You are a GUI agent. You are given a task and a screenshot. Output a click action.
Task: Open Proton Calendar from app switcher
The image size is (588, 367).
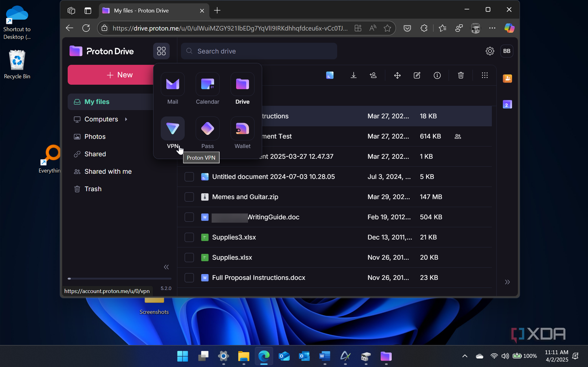[x=207, y=89]
